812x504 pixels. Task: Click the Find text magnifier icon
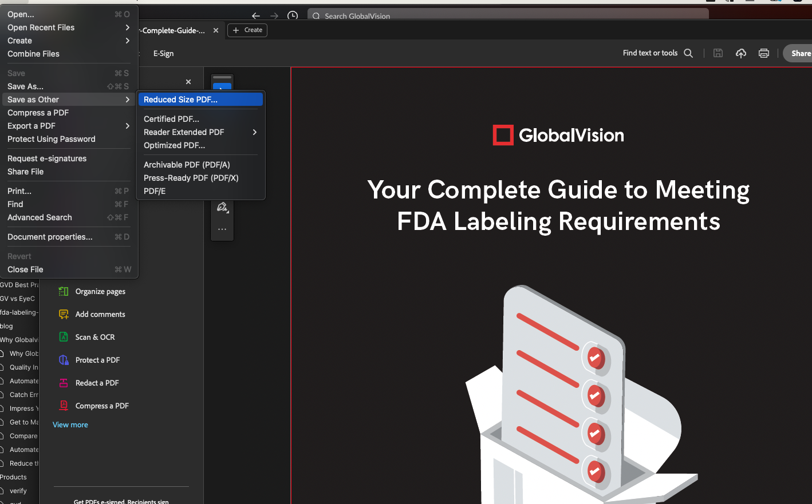tap(688, 53)
